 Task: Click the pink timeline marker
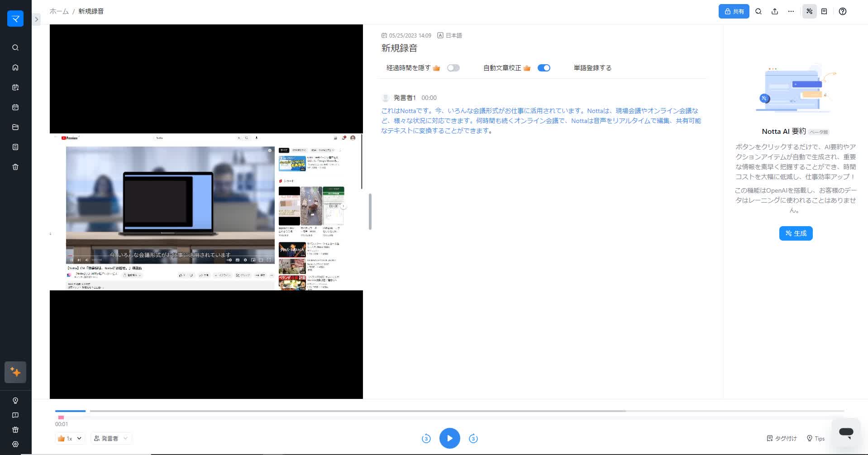61,417
